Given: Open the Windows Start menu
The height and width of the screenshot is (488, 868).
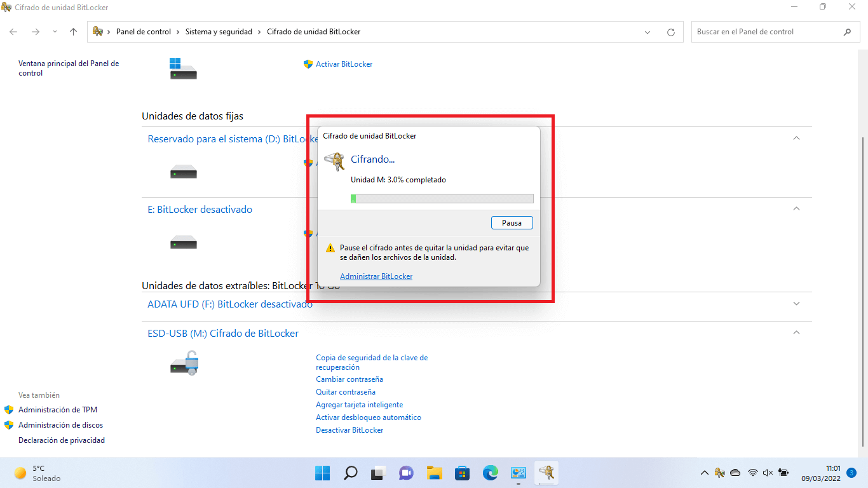Looking at the screenshot, I should pyautogui.click(x=322, y=473).
